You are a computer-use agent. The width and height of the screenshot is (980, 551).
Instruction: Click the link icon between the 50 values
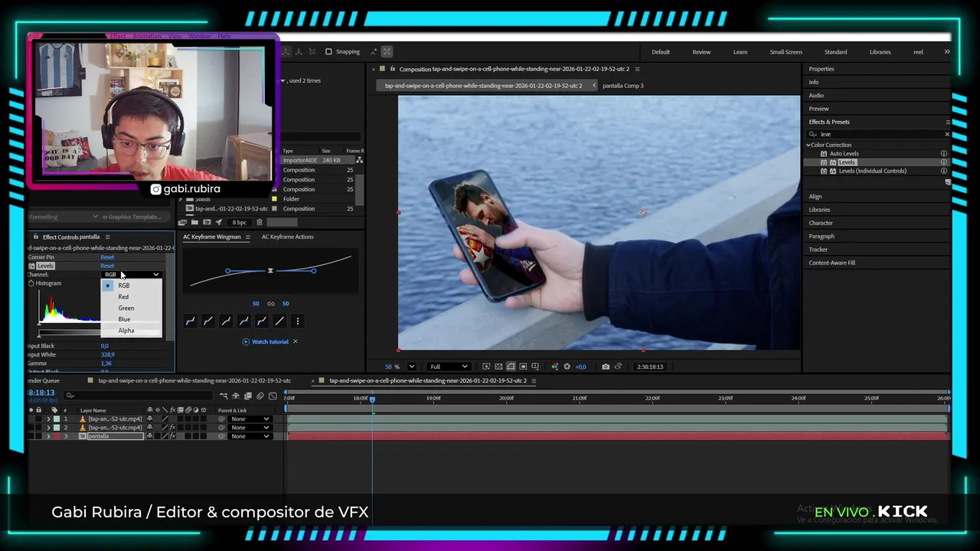270,304
